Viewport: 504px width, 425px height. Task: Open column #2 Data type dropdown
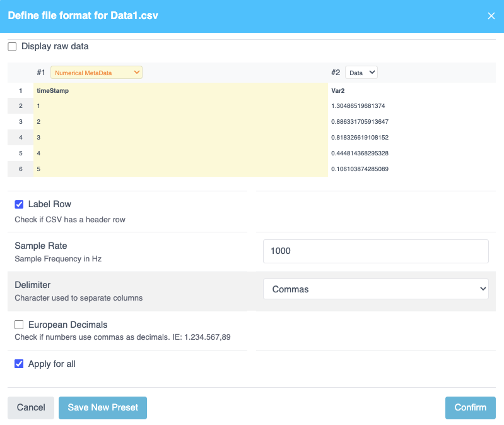tap(362, 73)
